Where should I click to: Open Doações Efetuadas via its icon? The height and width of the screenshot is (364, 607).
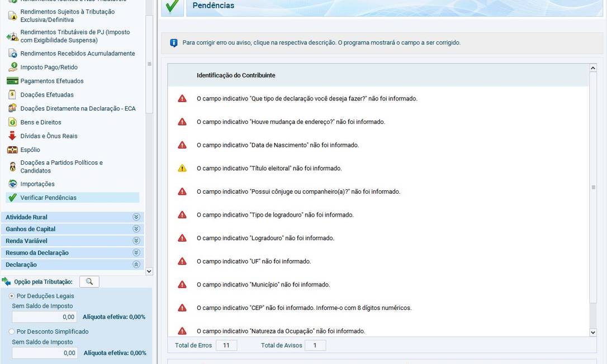(13, 94)
